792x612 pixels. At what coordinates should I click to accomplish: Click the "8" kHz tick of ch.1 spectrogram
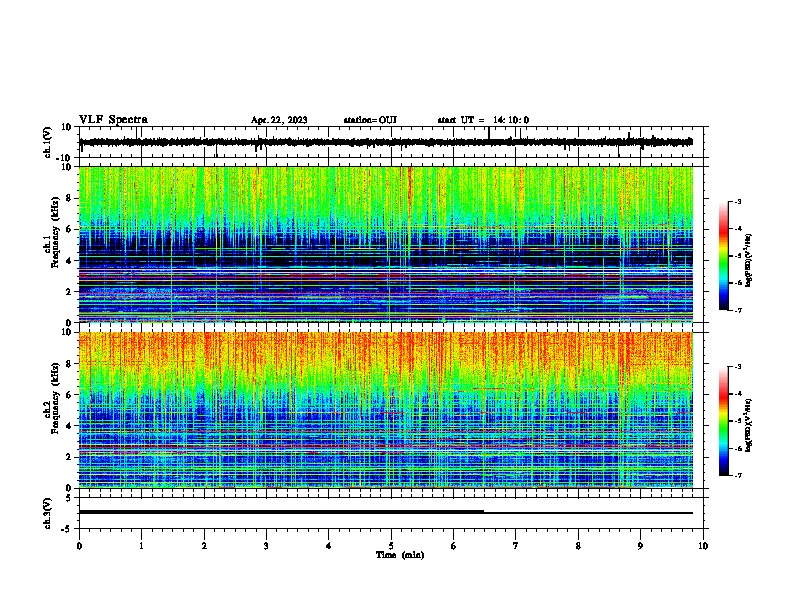[x=70, y=198]
